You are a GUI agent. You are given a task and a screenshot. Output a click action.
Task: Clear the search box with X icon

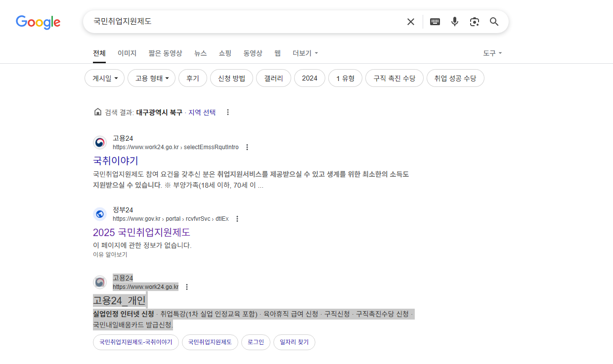[x=411, y=22]
